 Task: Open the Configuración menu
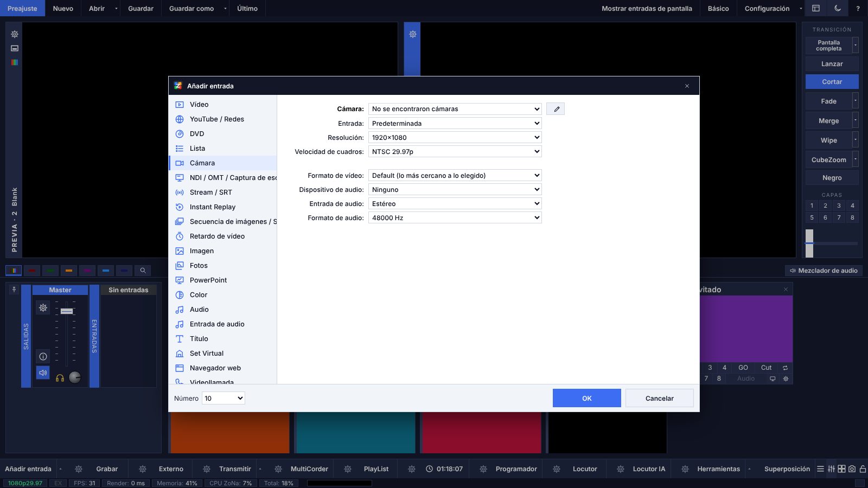coord(767,8)
